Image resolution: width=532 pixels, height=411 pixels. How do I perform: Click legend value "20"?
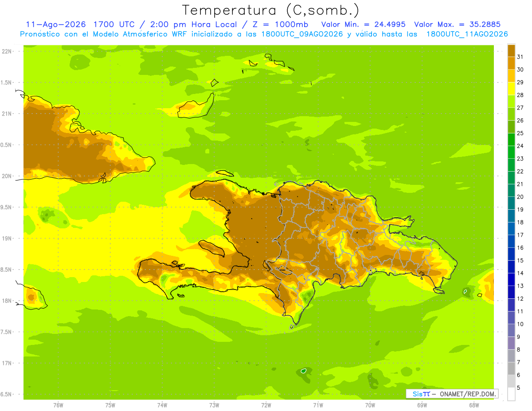[520, 197]
